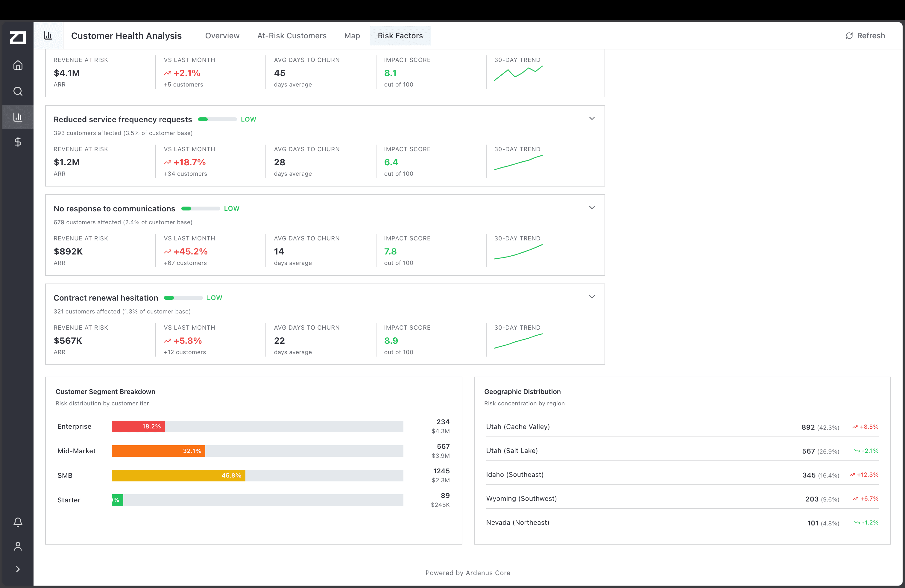The width and height of the screenshot is (905, 588).
Task: Expand the Reduced service frequency requests card
Action: tap(592, 118)
